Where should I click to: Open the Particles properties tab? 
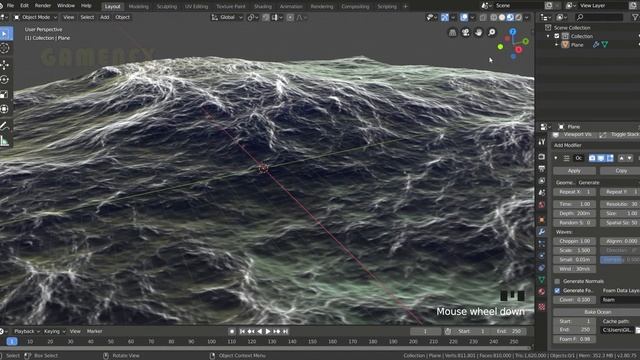[542, 244]
